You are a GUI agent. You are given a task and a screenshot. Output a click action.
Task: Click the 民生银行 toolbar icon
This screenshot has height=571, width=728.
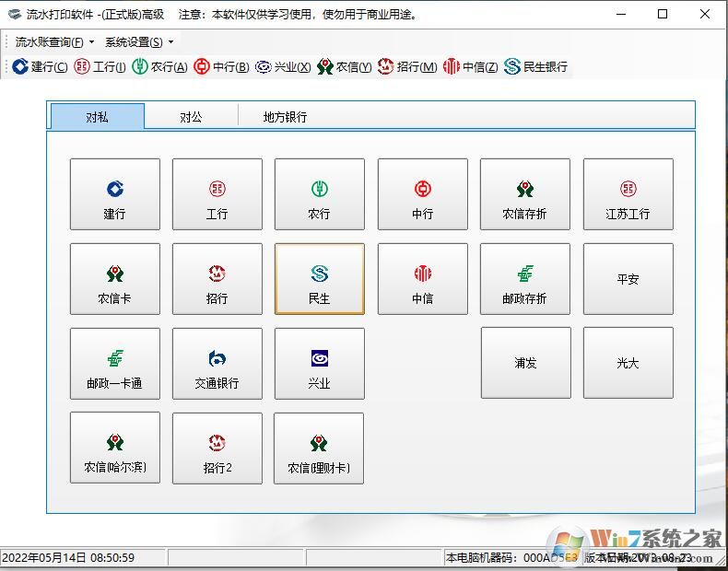pos(535,67)
